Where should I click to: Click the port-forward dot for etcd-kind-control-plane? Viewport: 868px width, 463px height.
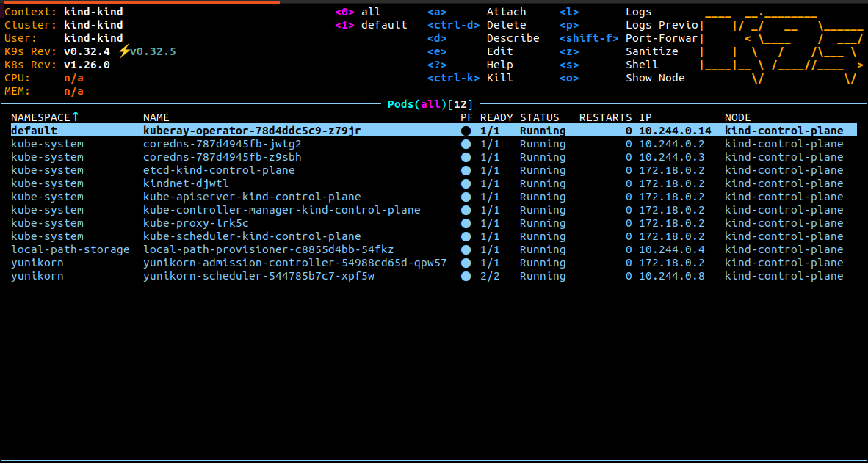[466, 170]
